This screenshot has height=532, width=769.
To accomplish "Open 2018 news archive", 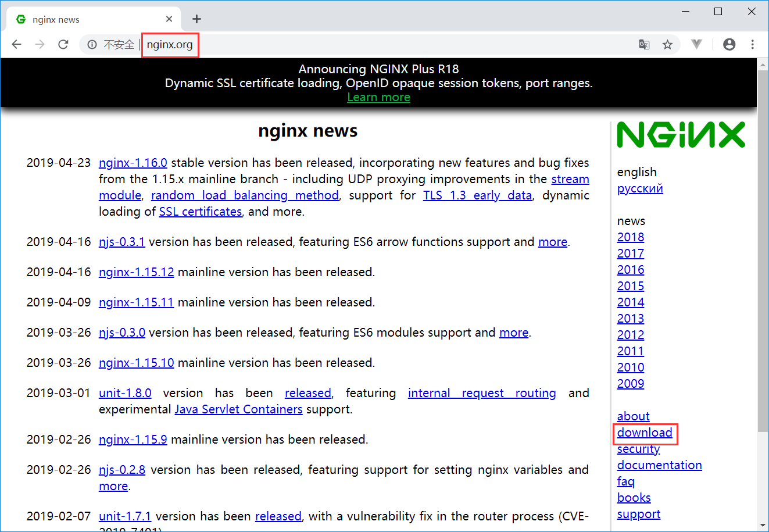I will tap(631, 237).
